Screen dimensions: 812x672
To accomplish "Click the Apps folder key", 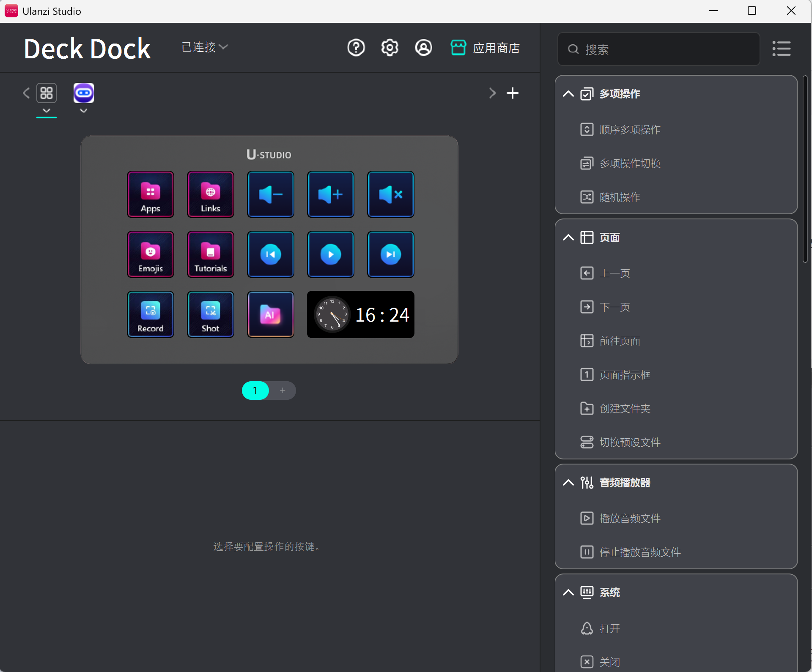I will [151, 194].
